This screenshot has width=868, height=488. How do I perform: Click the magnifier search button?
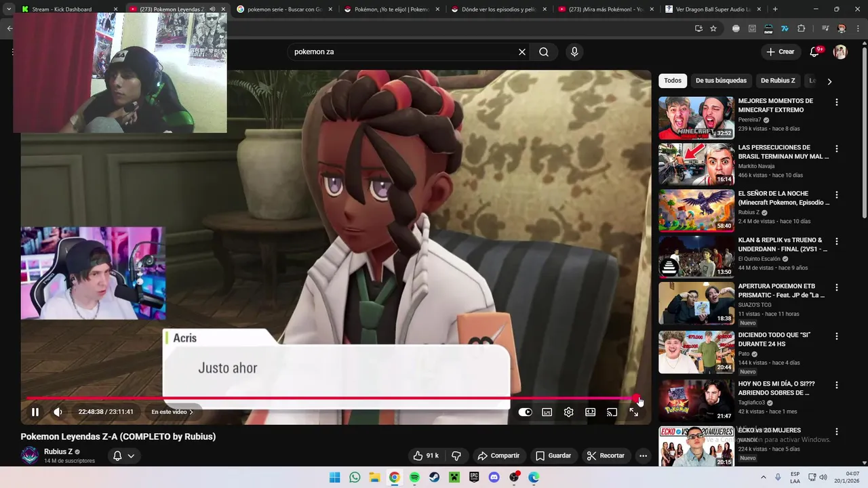[x=544, y=52]
